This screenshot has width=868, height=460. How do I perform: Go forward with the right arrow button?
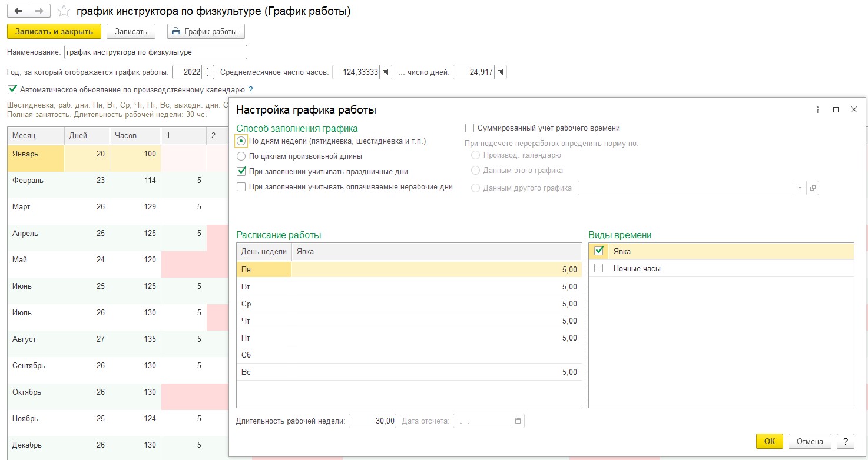click(39, 11)
